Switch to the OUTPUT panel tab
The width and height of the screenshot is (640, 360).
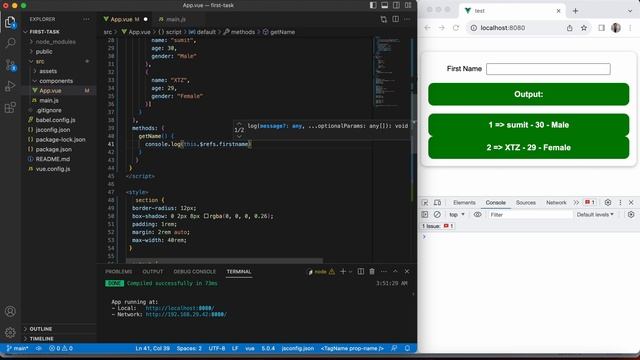click(x=153, y=272)
